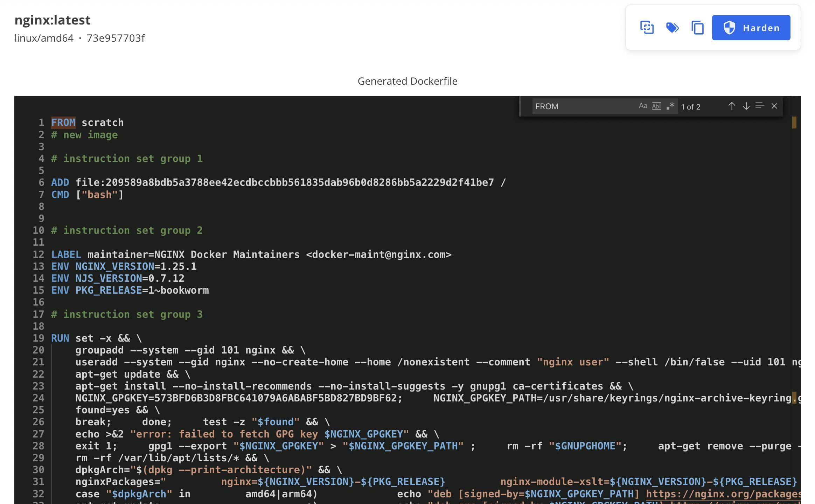Click the NGINX_GPGKEY value on line 24

(x=276, y=398)
